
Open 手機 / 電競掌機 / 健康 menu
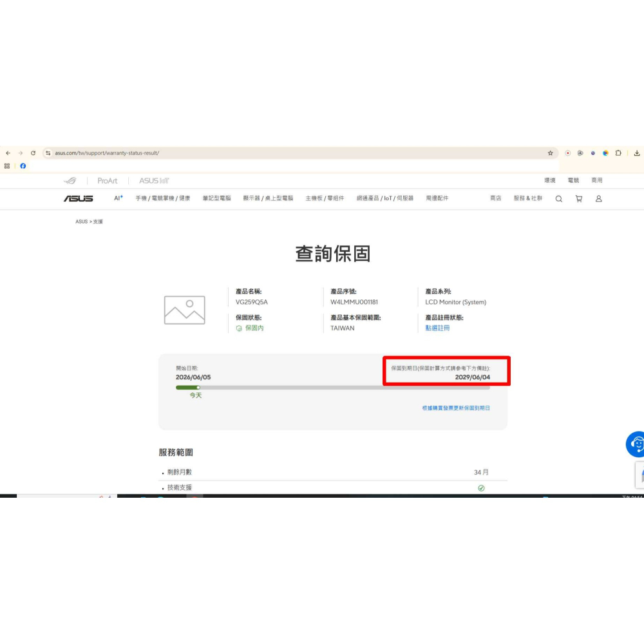(x=163, y=198)
